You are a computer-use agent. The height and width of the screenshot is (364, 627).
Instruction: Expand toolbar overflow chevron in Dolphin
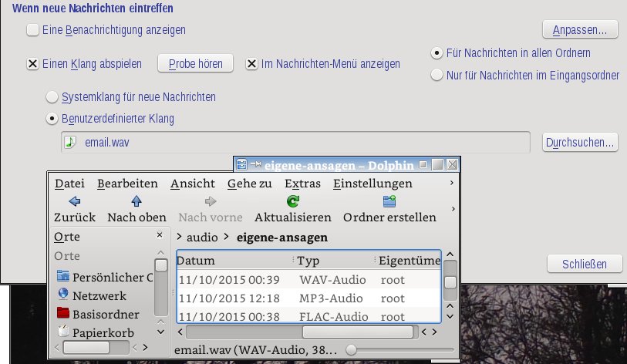452,209
